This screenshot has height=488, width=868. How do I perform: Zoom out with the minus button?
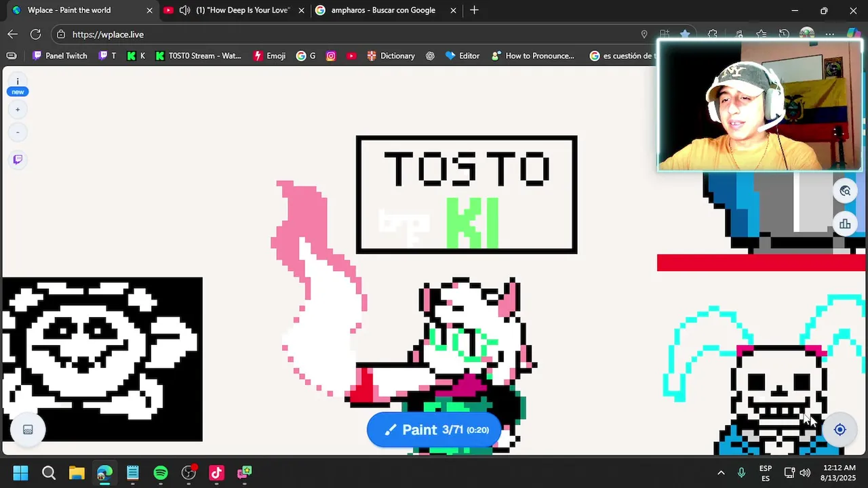coord(18,132)
